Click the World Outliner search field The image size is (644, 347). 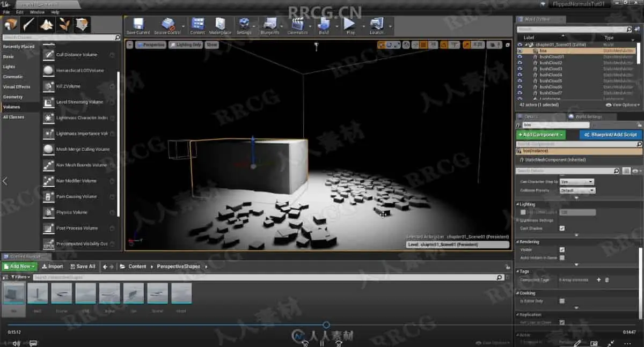pyautogui.click(x=575, y=29)
